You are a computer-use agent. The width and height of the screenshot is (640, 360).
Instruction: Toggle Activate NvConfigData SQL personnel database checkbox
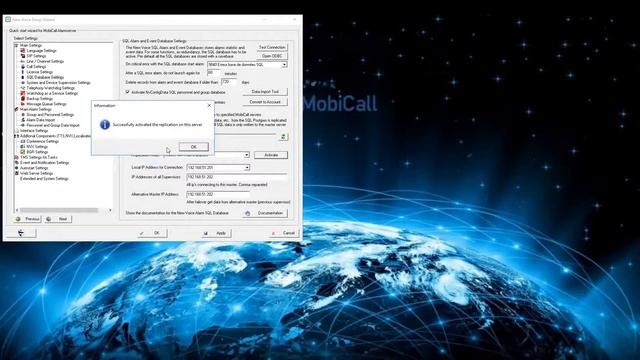(127, 92)
